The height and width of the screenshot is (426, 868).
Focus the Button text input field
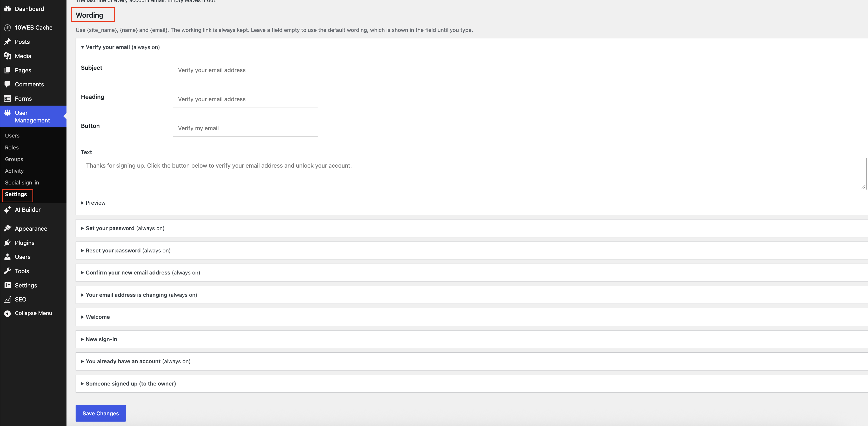pyautogui.click(x=245, y=128)
